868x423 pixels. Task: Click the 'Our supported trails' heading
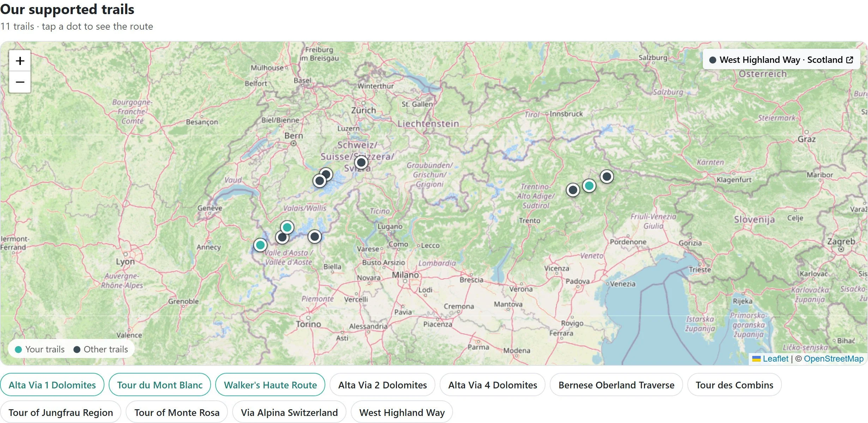point(67,9)
